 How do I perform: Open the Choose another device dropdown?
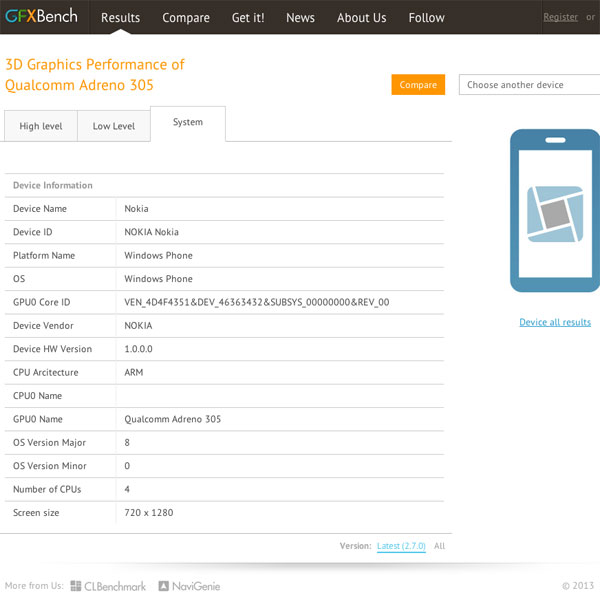(x=529, y=85)
